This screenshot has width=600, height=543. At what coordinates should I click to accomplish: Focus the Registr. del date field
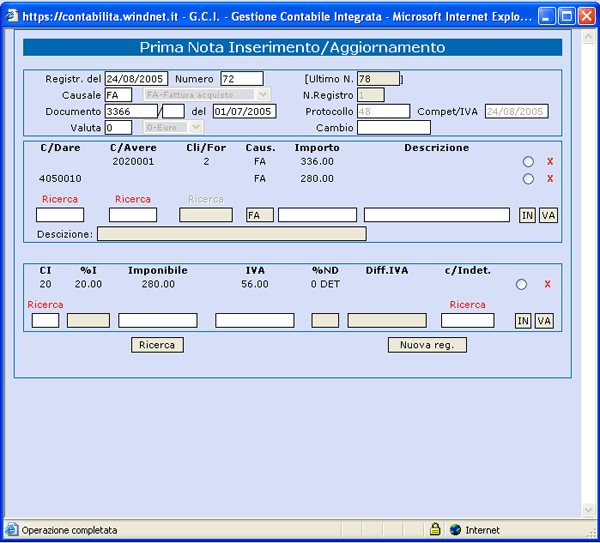136,79
